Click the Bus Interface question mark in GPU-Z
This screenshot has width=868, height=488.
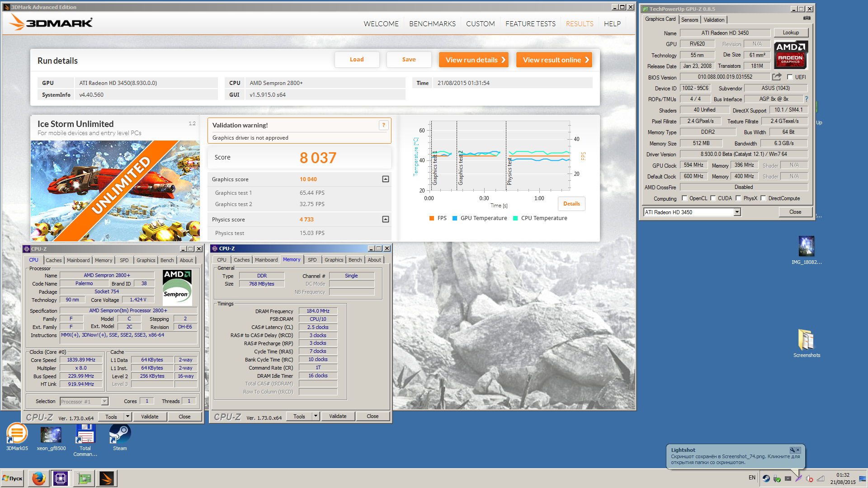click(x=806, y=99)
